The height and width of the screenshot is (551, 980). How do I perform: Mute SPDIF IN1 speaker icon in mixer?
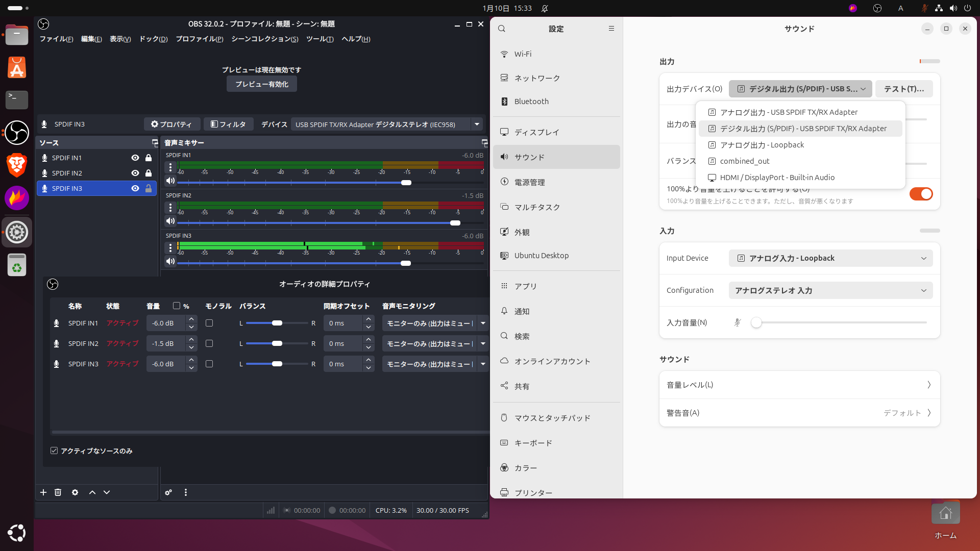tap(170, 181)
